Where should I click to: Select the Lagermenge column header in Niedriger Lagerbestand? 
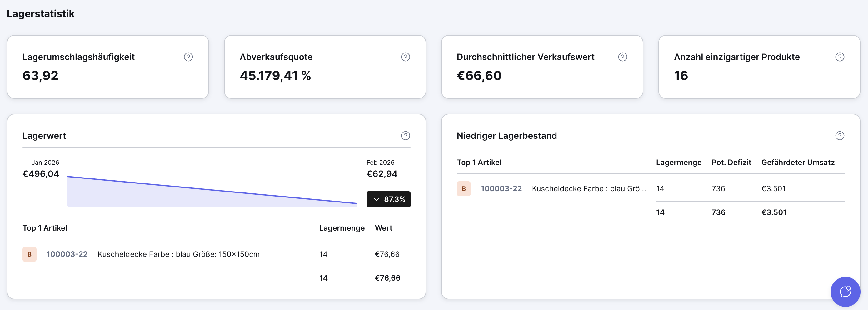pos(678,162)
